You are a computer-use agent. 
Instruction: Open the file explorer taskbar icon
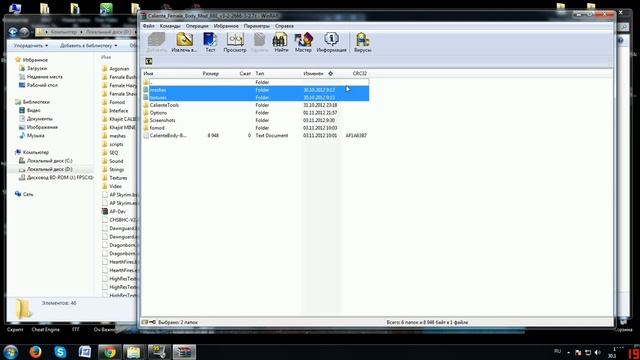[134, 352]
